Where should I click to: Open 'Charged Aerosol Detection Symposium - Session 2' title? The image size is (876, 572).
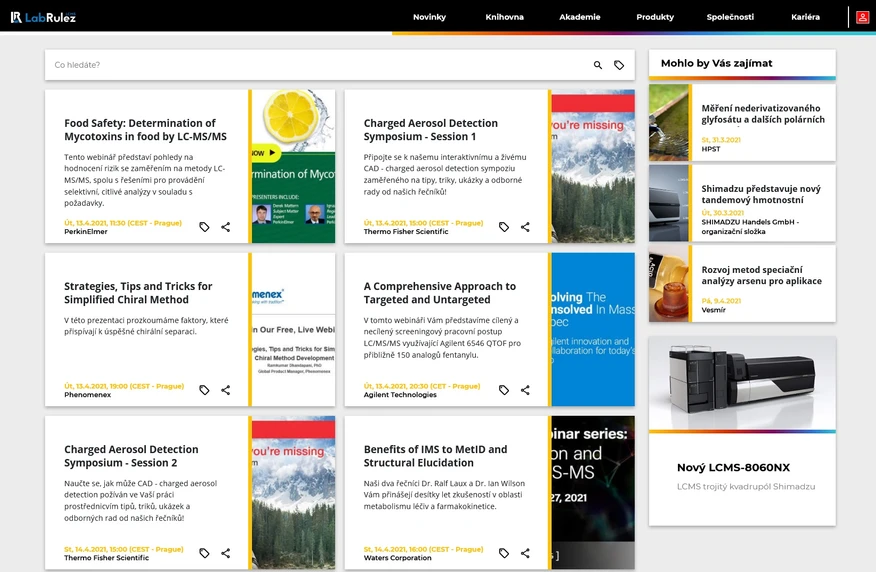point(131,456)
